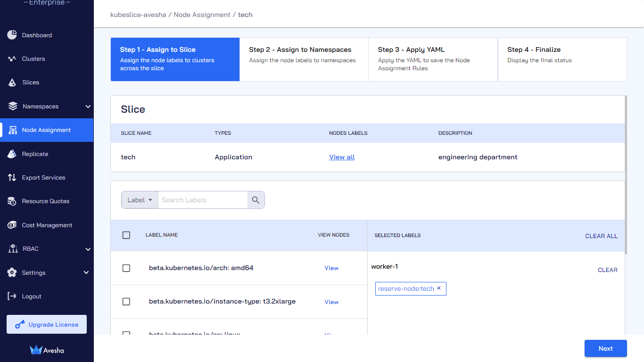Click the 'worker-1' cluster name
644x362 pixels.
385,266
